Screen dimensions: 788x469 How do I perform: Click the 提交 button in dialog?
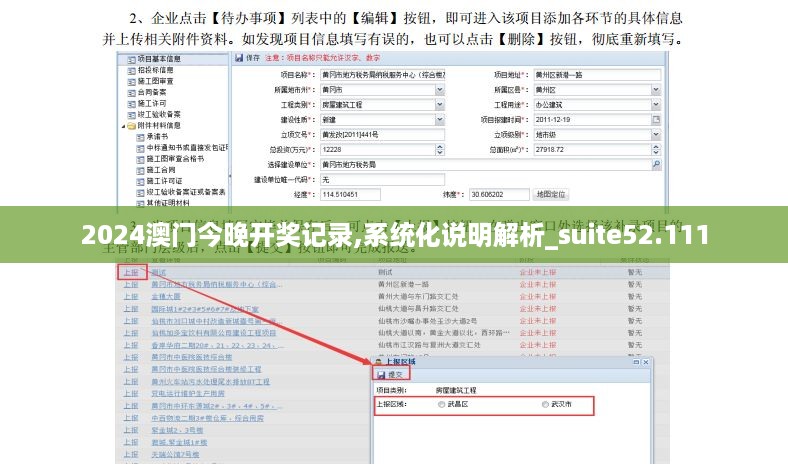pos(390,373)
